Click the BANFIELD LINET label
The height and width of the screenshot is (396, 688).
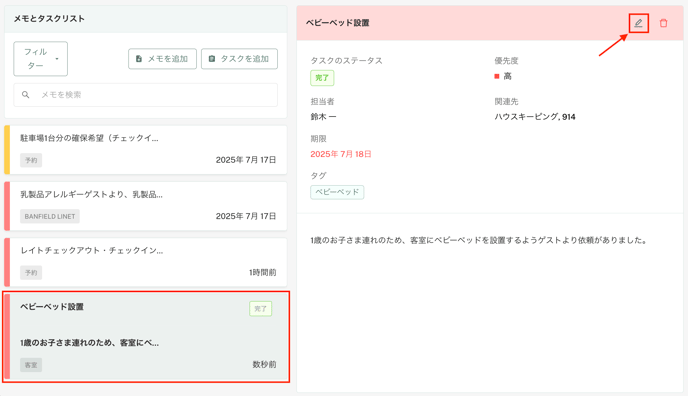[50, 216]
